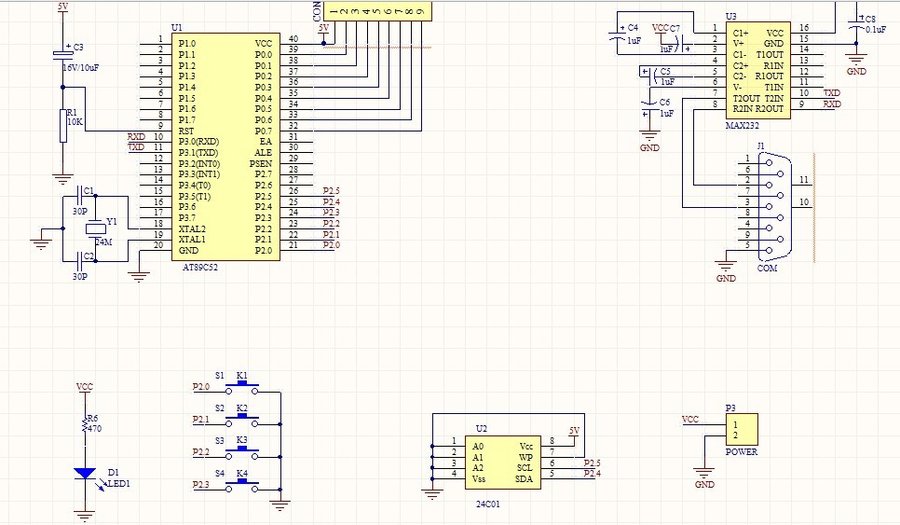The width and height of the screenshot is (900, 525).
Task: Click the R6 470 resistor symbol
Action: click(85, 428)
